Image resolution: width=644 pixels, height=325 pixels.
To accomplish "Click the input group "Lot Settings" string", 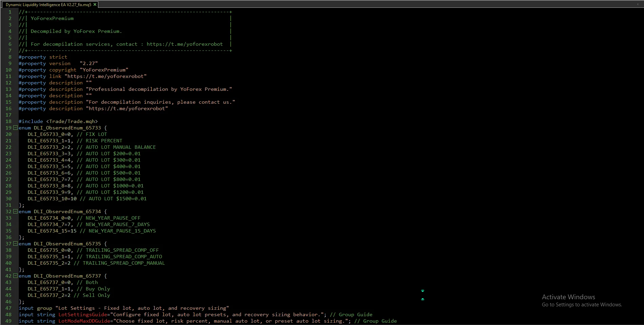I will (142, 308).
